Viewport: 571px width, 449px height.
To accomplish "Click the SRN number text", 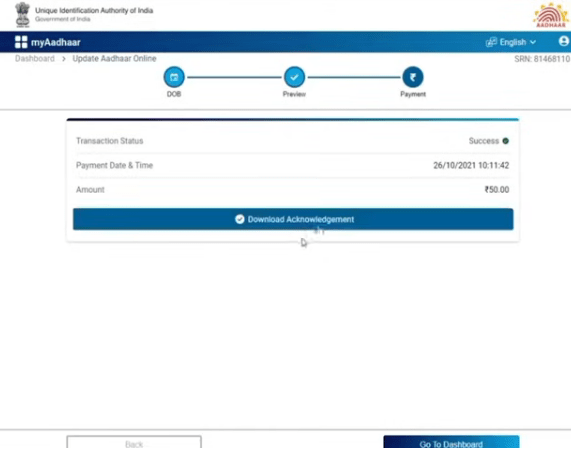I will [x=542, y=59].
